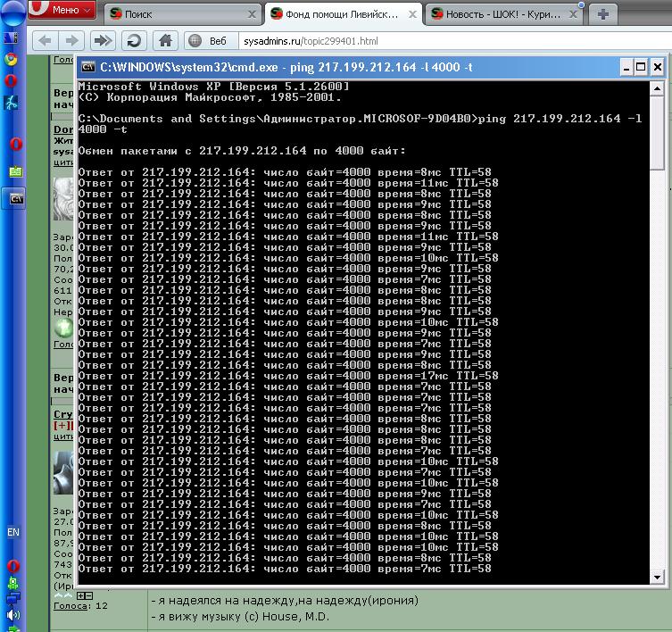This screenshot has width=672, height=632.
Task: Open the green QIP tray icon
Action: point(12,583)
